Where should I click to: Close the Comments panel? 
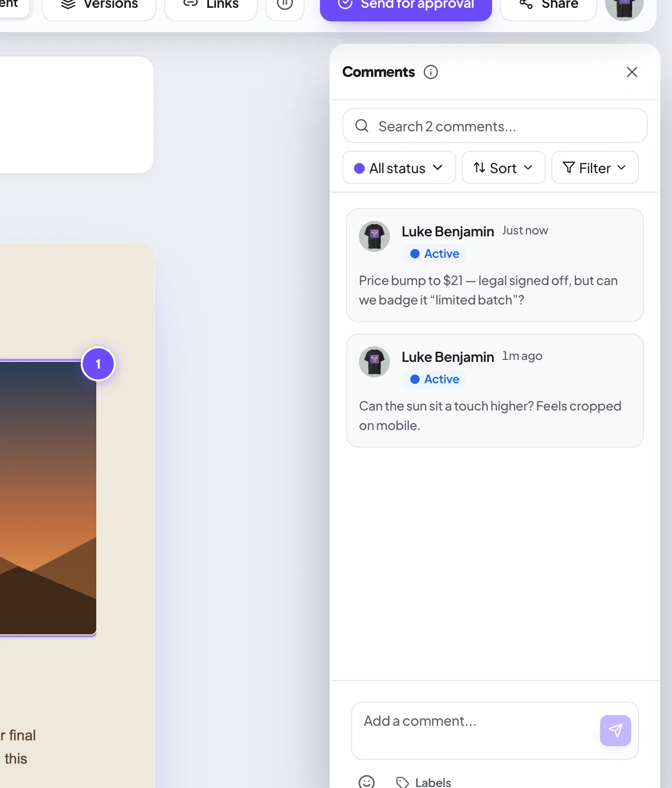pyautogui.click(x=632, y=72)
